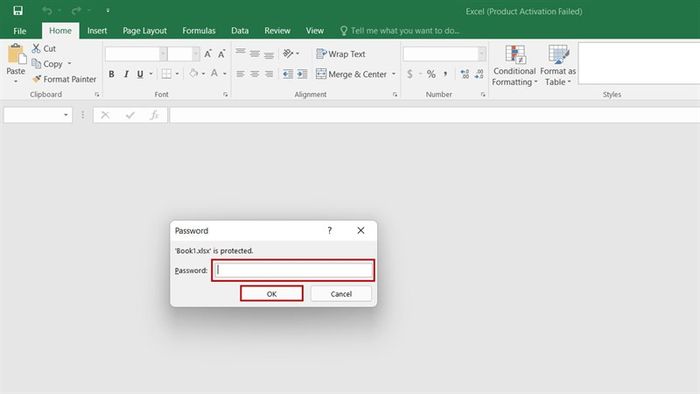Click the Italic formatting icon

[x=126, y=74]
